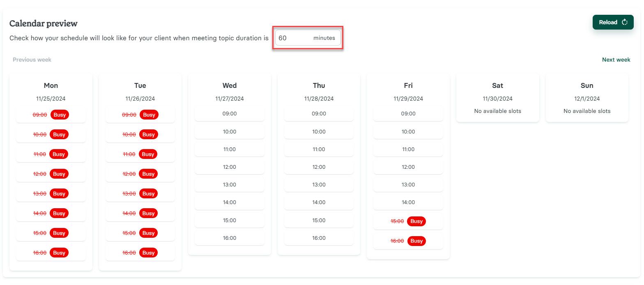
Task: Select the Wed 11/27/2024 column header
Action: pos(229,85)
